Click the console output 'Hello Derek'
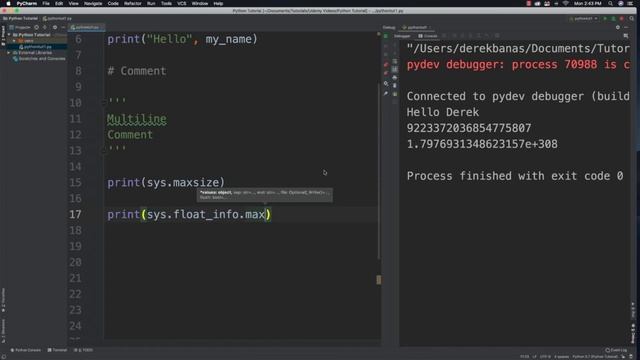 [442, 112]
